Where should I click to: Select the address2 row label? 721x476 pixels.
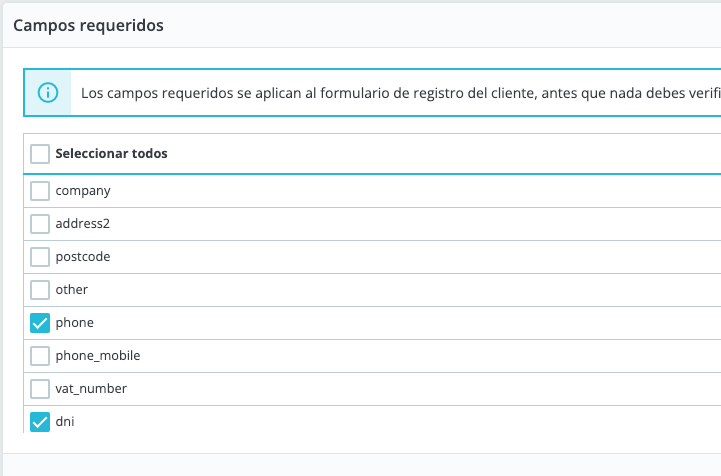tap(83, 224)
